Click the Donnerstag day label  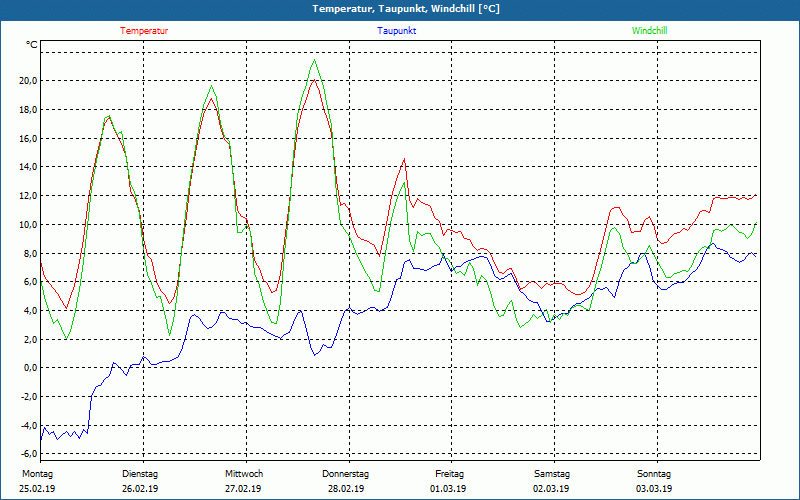pyautogui.click(x=345, y=474)
